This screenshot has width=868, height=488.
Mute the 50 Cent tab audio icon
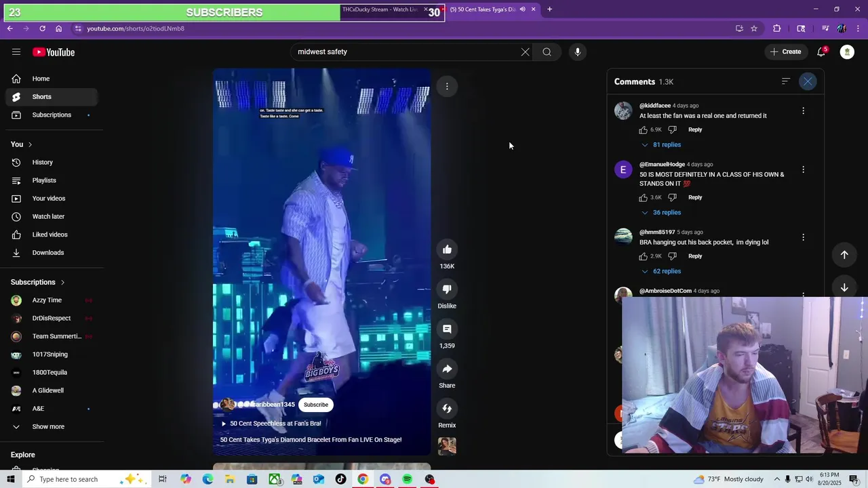(x=522, y=9)
